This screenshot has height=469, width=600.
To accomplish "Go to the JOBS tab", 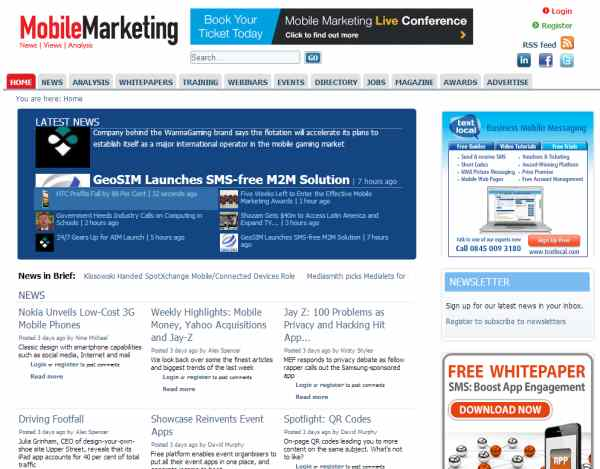I will [x=376, y=82].
